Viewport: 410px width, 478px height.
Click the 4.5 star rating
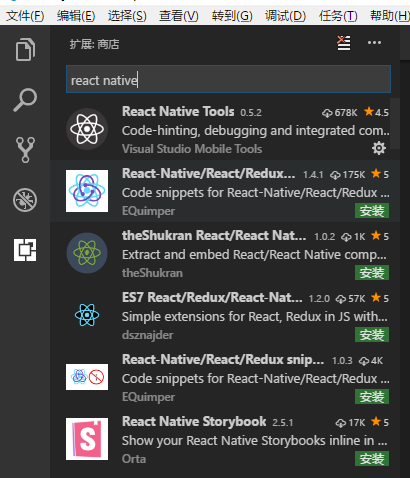coord(377,112)
